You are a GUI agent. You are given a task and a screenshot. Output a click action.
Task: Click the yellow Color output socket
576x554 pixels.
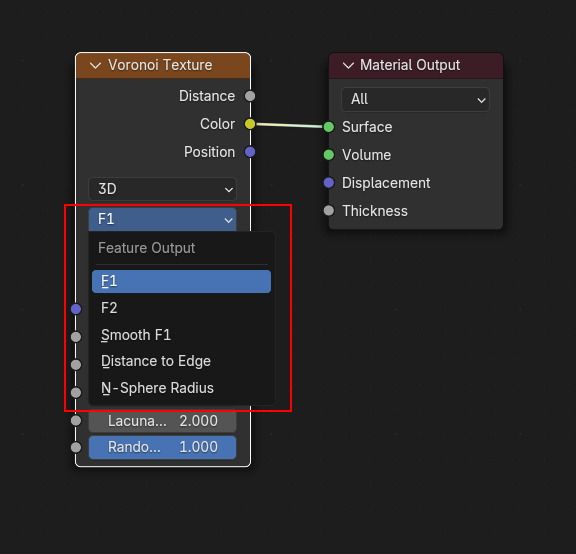coord(250,124)
